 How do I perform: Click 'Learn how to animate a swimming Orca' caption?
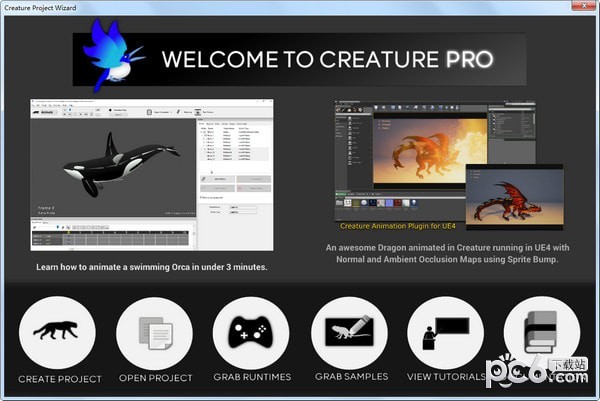click(x=152, y=267)
